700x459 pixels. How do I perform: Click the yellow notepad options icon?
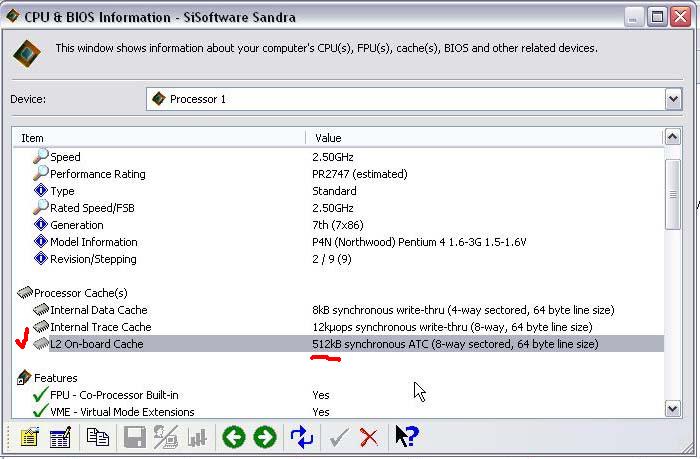[x=29, y=437]
